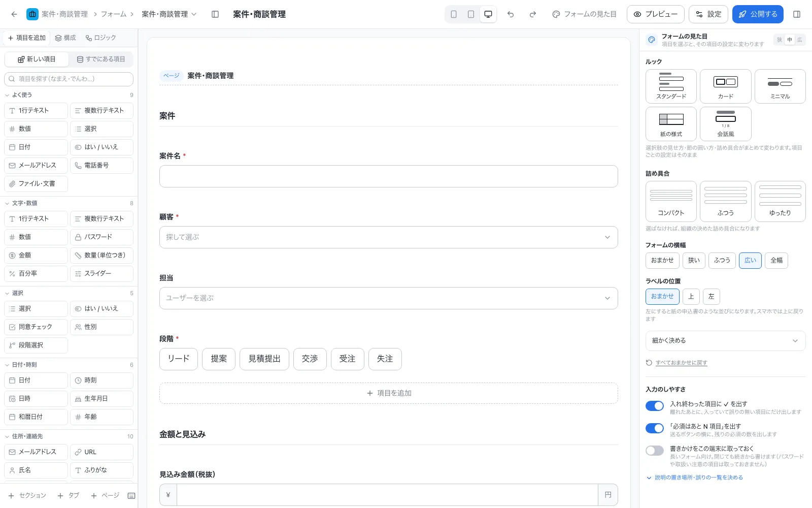812x508 pixels.
Task: Open keyboard shortcuts icon at sidebar bottom
Action: [x=131, y=496]
